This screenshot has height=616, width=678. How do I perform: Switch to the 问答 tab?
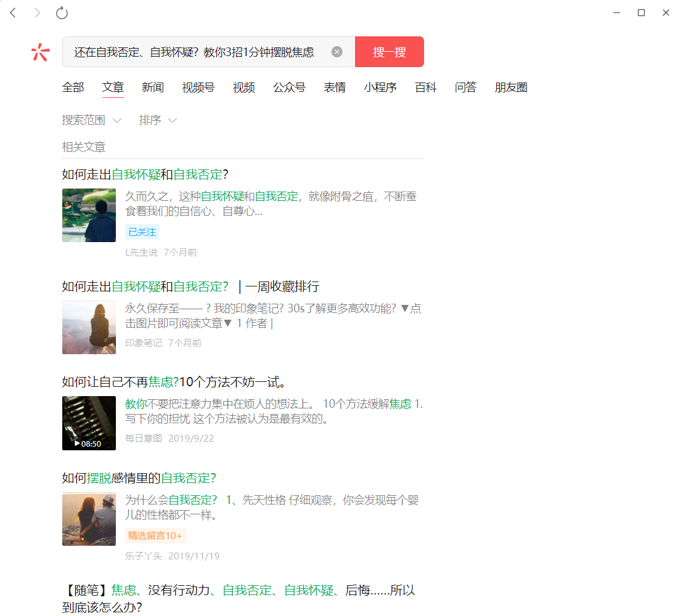tap(466, 87)
